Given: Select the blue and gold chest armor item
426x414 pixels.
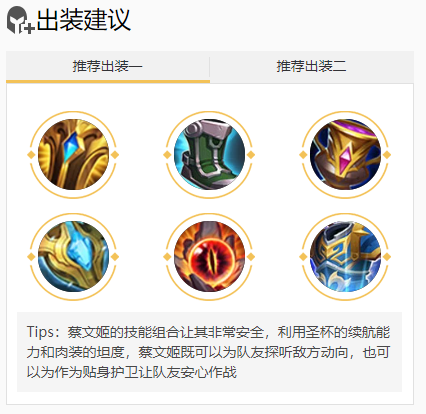Looking at the screenshot, I should (345, 257).
